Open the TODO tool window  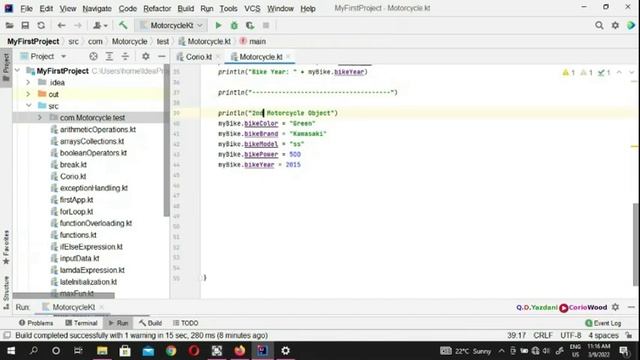coord(185,323)
